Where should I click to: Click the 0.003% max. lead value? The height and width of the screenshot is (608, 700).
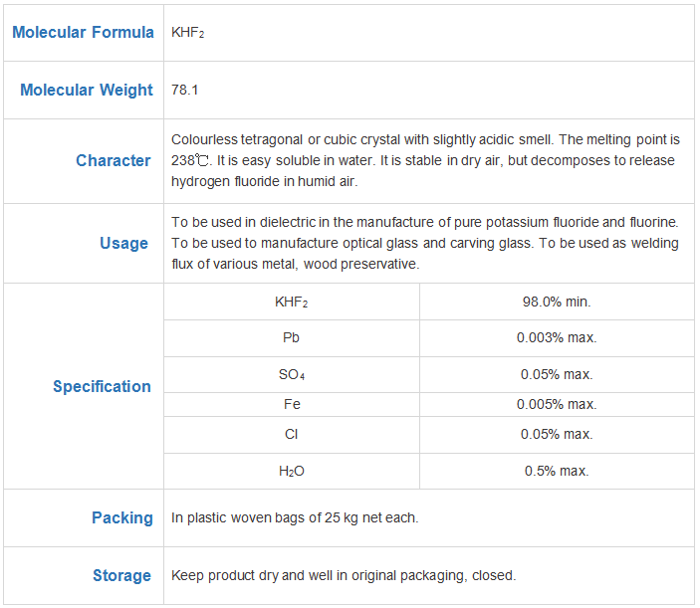tap(557, 337)
